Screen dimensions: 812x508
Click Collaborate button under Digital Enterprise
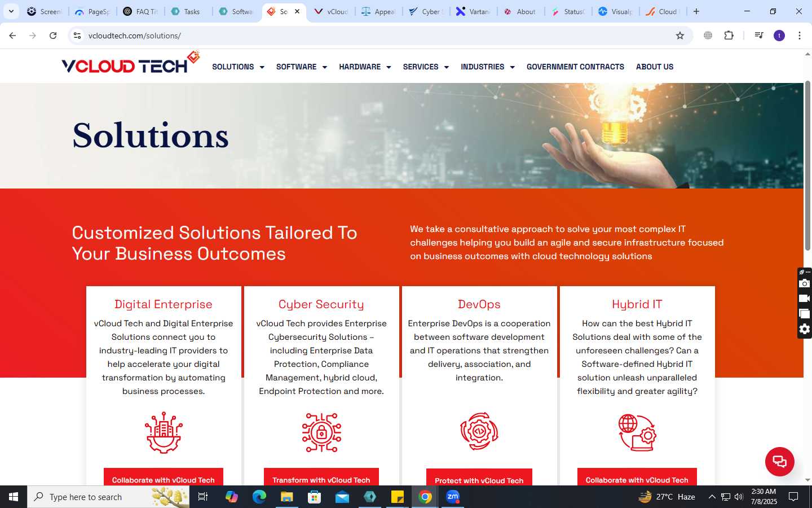tap(164, 478)
